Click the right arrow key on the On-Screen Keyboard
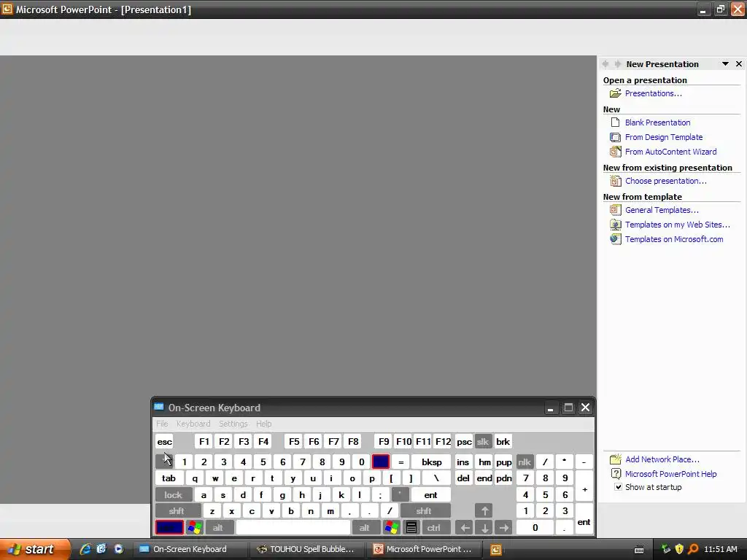 click(504, 528)
